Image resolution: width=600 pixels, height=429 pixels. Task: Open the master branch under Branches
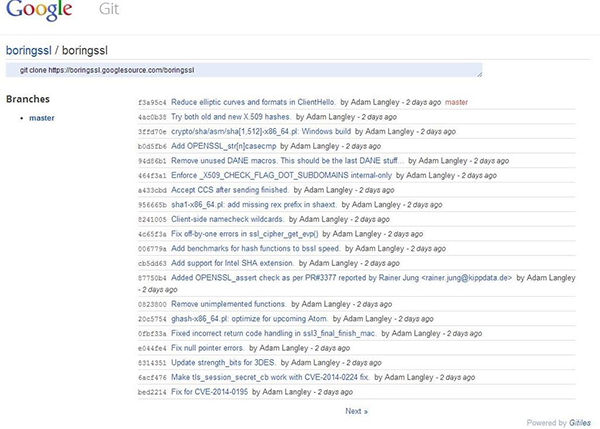(42, 118)
